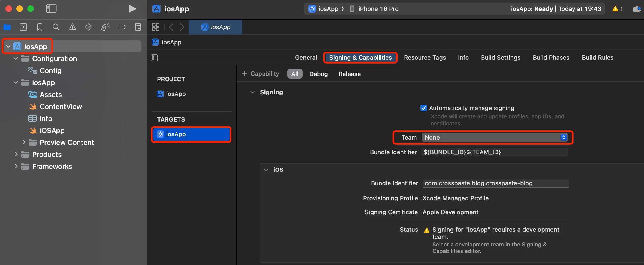Switch signing view to Release only

pyautogui.click(x=349, y=74)
